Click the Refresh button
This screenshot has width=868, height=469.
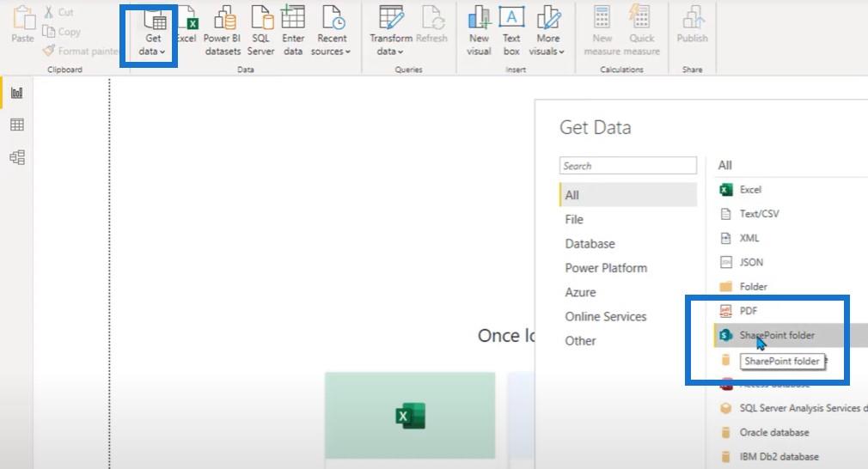(x=431, y=26)
